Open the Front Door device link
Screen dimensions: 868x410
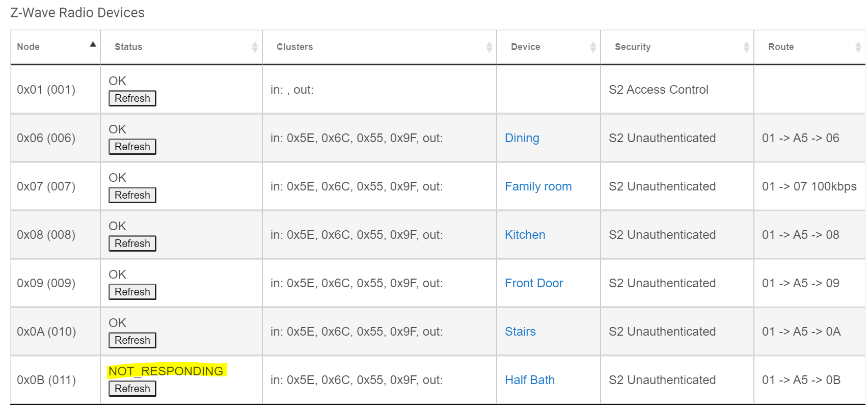(x=534, y=283)
